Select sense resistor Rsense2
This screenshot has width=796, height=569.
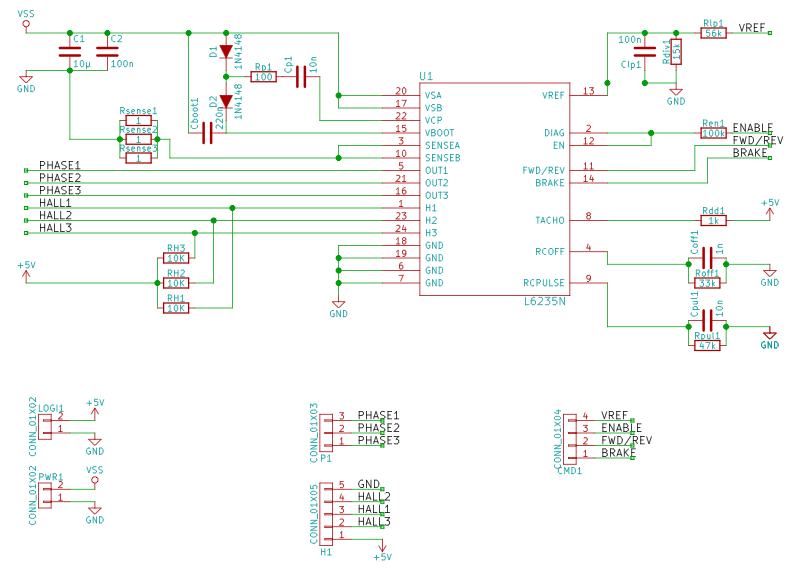(x=138, y=139)
